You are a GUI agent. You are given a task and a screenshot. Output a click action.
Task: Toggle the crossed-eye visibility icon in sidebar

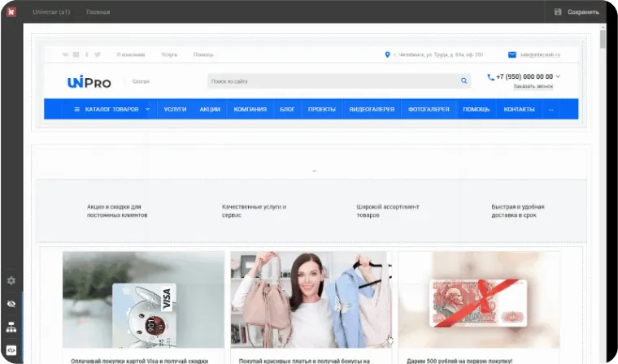pos(11,303)
